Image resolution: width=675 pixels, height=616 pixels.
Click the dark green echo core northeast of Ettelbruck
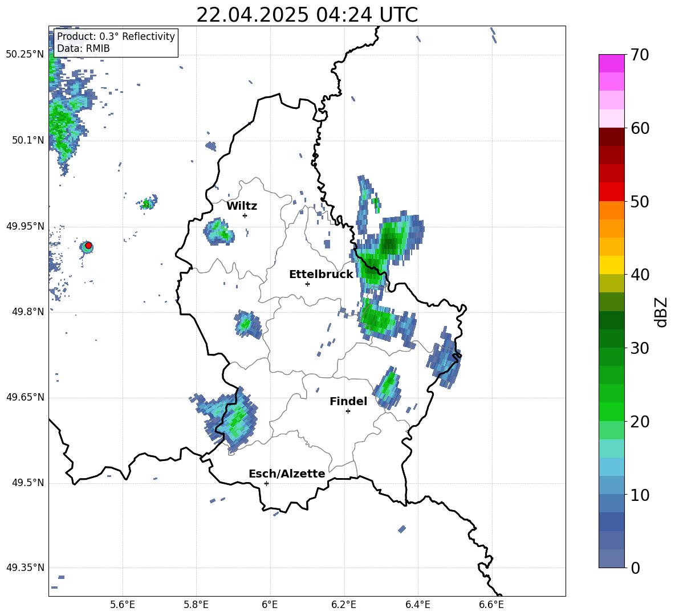coord(390,243)
